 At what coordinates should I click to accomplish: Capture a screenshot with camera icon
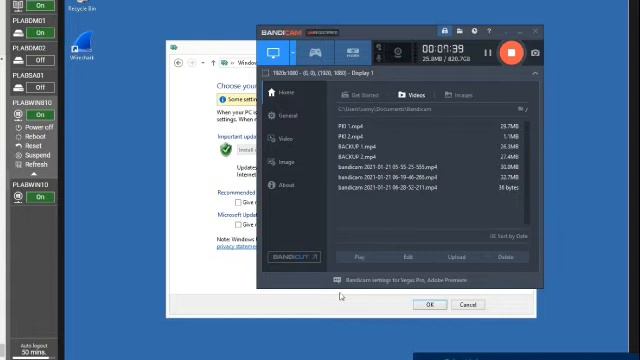tap(535, 53)
